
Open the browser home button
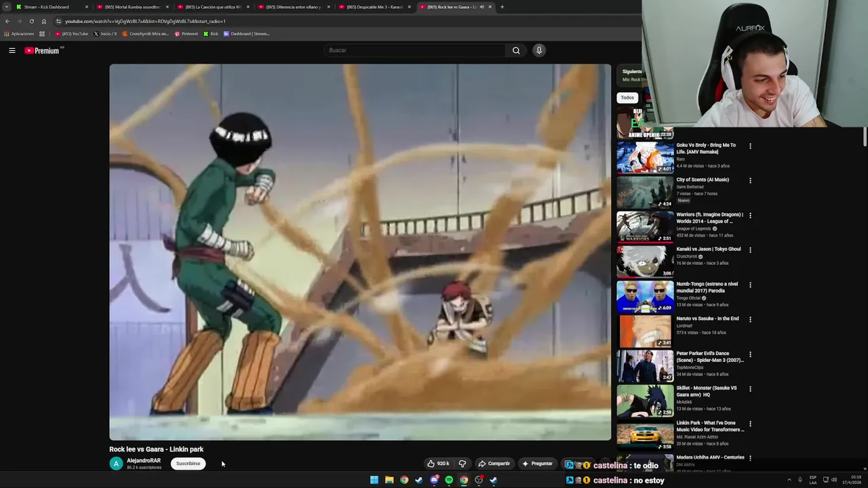point(44,21)
